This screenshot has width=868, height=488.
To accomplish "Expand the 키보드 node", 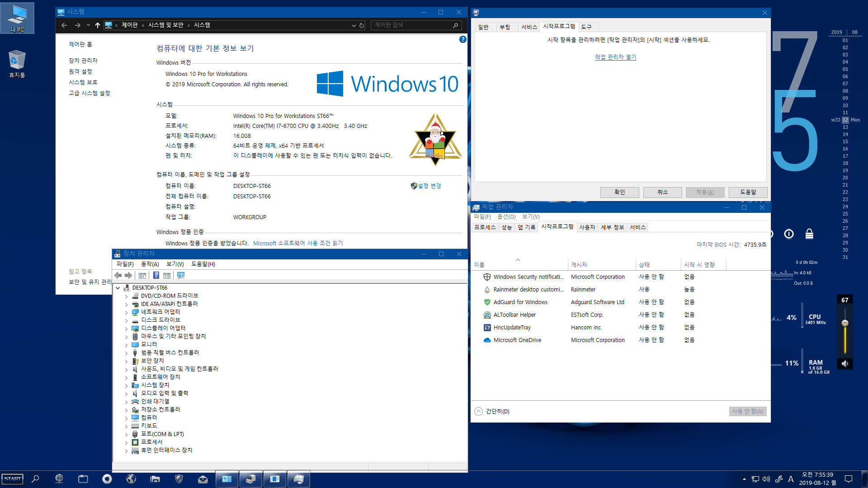I will [126, 426].
